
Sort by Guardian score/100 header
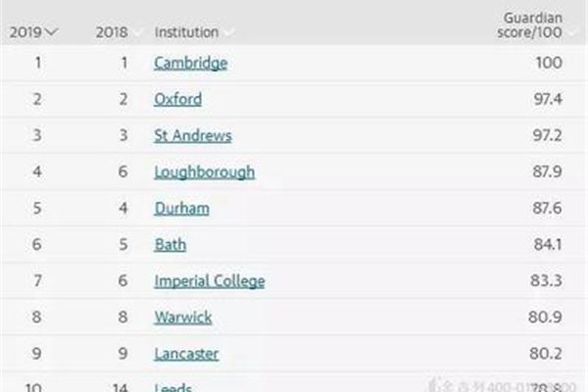click(x=529, y=25)
